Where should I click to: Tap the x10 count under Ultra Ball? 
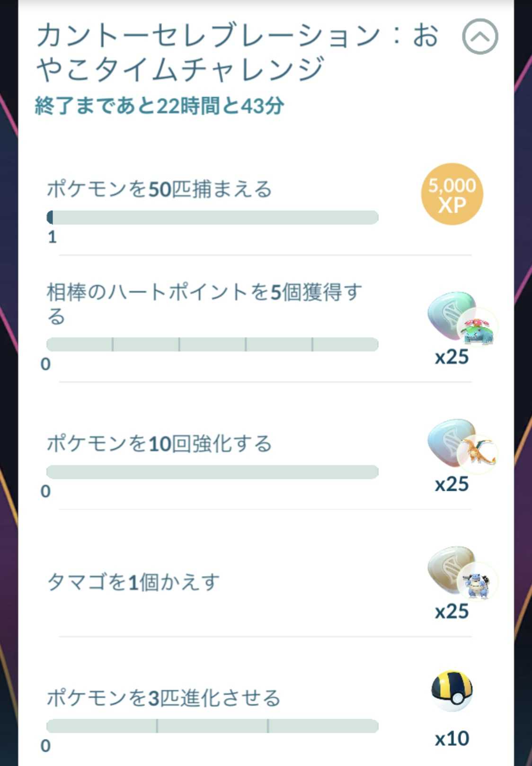[452, 738]
